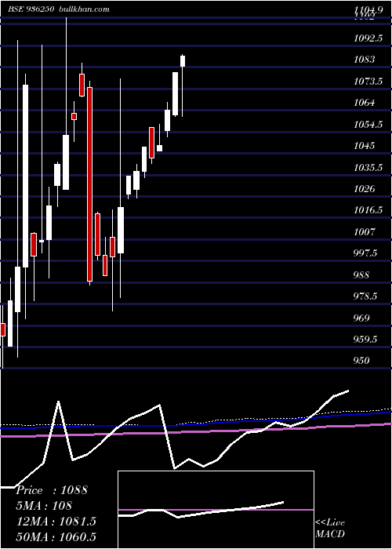The image size is (392, 549).
Task: Click the <<Live MACD label
Action: pos(330,529)
